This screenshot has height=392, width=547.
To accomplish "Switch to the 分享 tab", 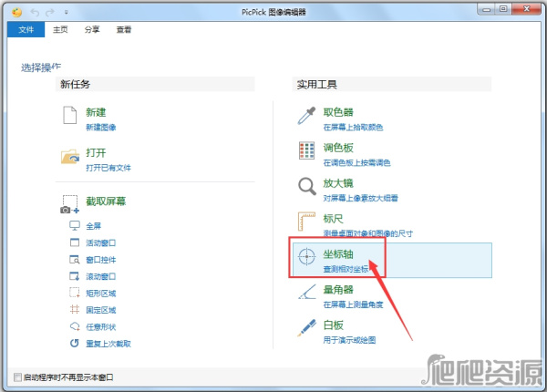I will tap(92, 30).
